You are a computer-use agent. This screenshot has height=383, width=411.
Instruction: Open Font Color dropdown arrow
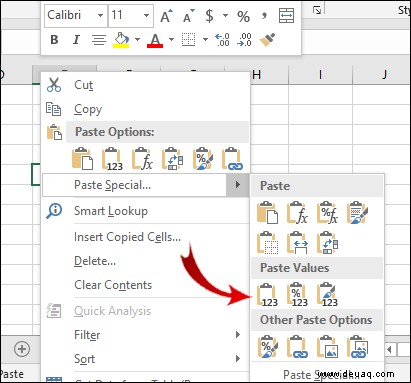tap(171, 40)
